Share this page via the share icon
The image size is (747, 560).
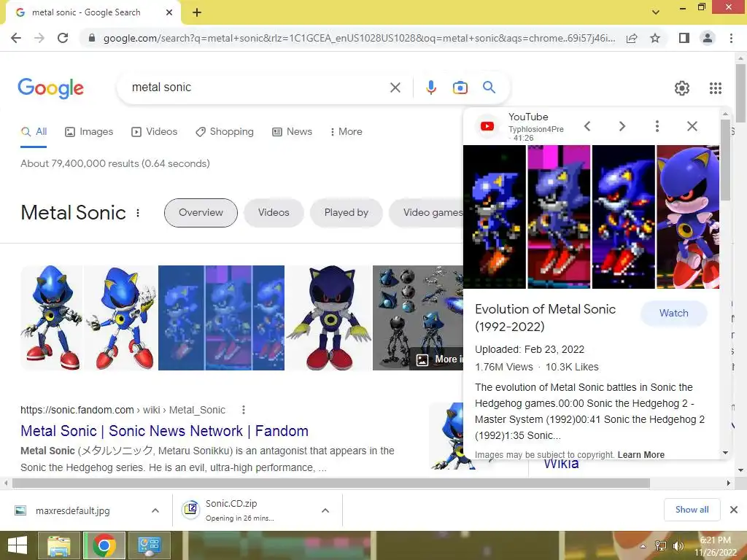(x=632, y=38)
